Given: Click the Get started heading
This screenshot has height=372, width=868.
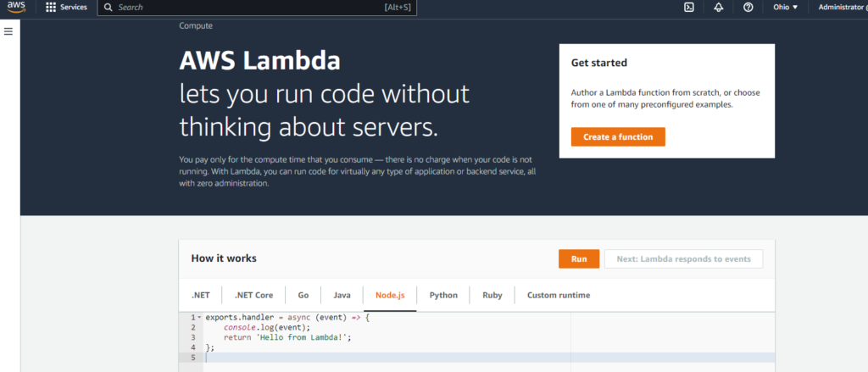Looking at the screenshot, I should [599, 63].
